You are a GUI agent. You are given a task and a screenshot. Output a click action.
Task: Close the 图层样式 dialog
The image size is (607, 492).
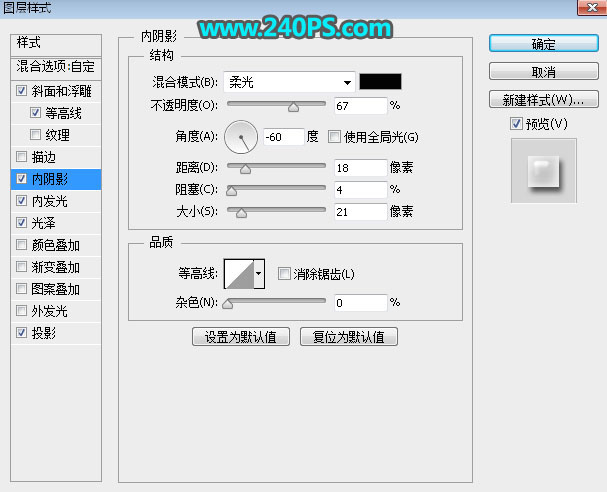coord(592,7)
